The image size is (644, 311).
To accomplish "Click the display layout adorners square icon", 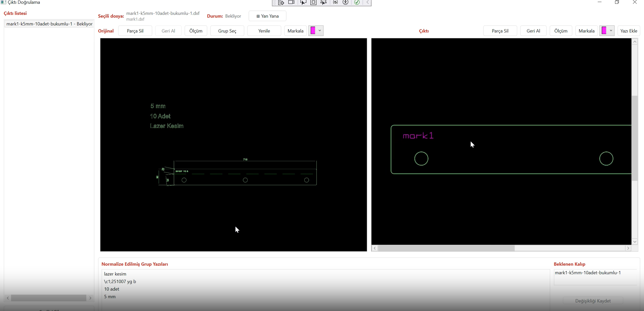I will tap(313, 3).
